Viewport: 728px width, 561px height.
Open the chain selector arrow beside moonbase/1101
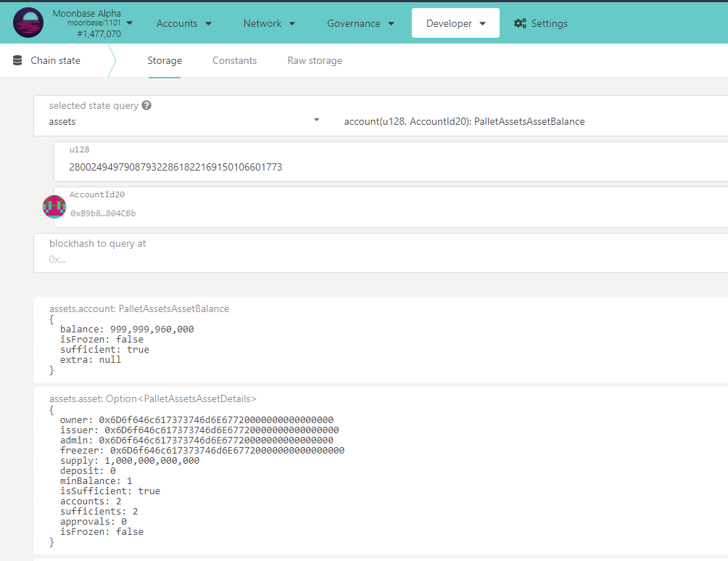(130, 22)
